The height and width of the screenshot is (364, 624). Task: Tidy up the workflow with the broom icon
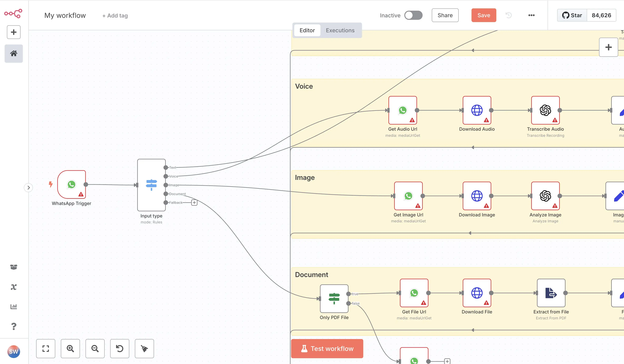tap(144, 349)
